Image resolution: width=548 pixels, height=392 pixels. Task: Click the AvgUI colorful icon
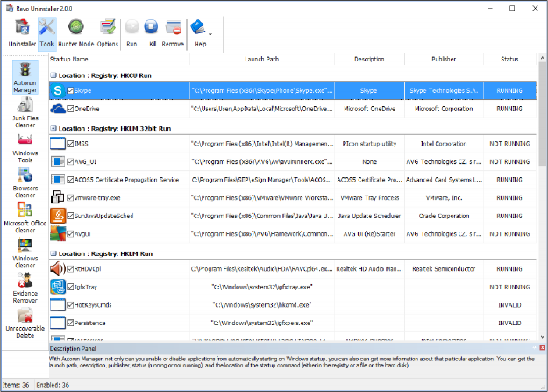(58, 233)
